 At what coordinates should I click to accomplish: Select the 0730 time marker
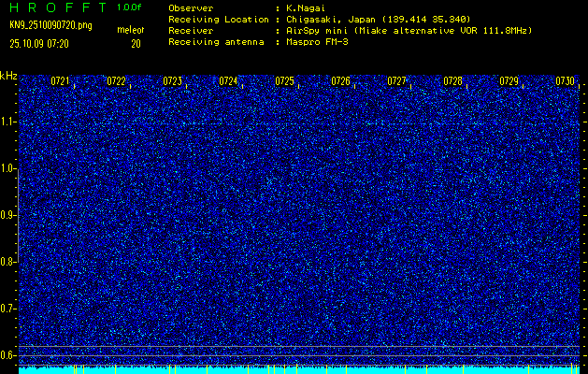click(x=565, y=81)
